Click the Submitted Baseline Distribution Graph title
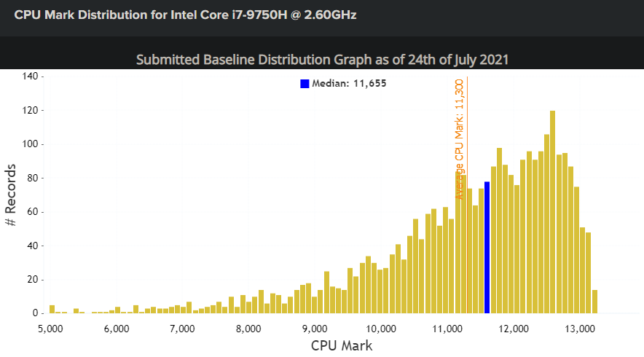The width and height of the screenshot is (644, 357). (323, 60)
